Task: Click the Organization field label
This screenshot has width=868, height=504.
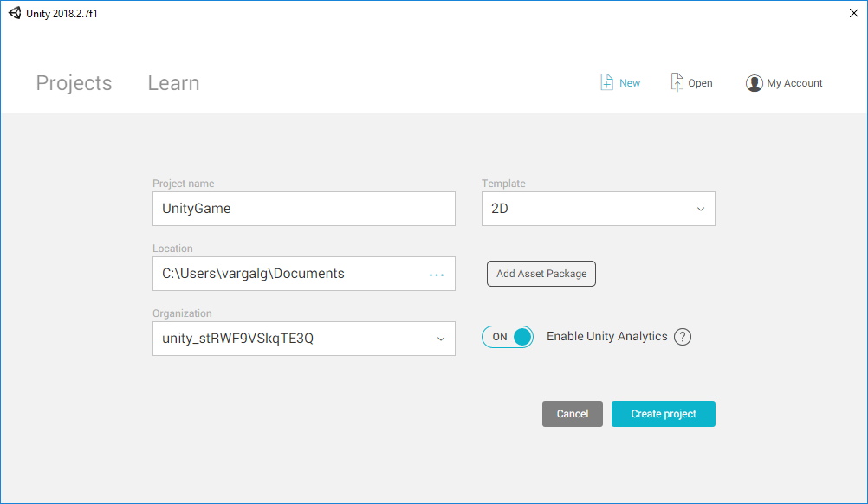Action: (x=182, y=313)
